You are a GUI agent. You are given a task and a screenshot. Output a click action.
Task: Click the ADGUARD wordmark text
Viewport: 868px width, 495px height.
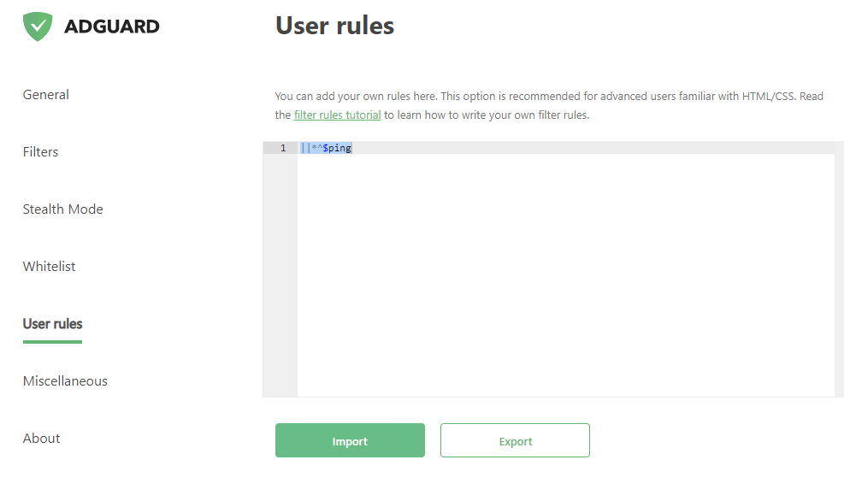point(111,27)
